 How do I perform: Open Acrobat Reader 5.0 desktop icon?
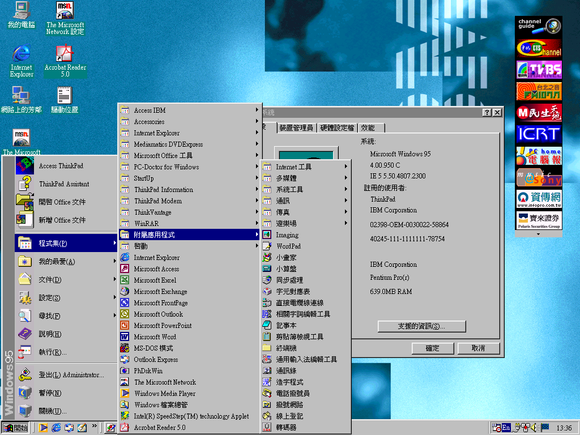[x=65, y=61]
